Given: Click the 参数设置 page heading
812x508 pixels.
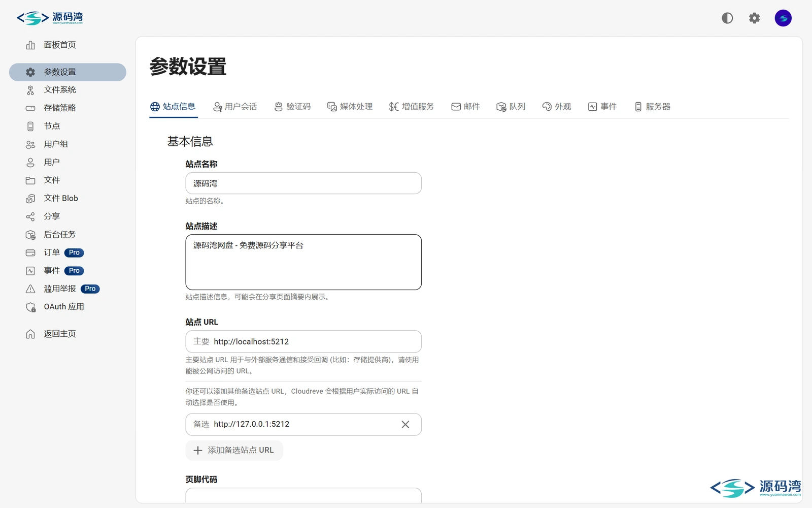Looking at the screenshot, I should (x=188, y=67).
